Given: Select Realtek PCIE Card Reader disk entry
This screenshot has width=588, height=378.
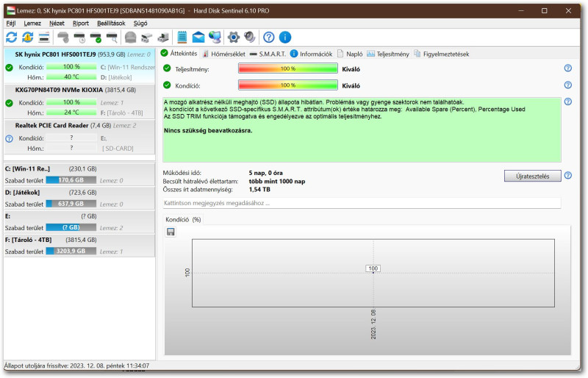Looking at the screenshot, I should point(79,137).
